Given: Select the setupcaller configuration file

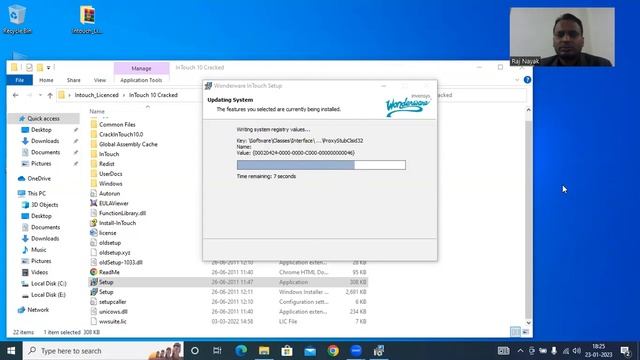Looking at the screenshot, I should (113, 302).
